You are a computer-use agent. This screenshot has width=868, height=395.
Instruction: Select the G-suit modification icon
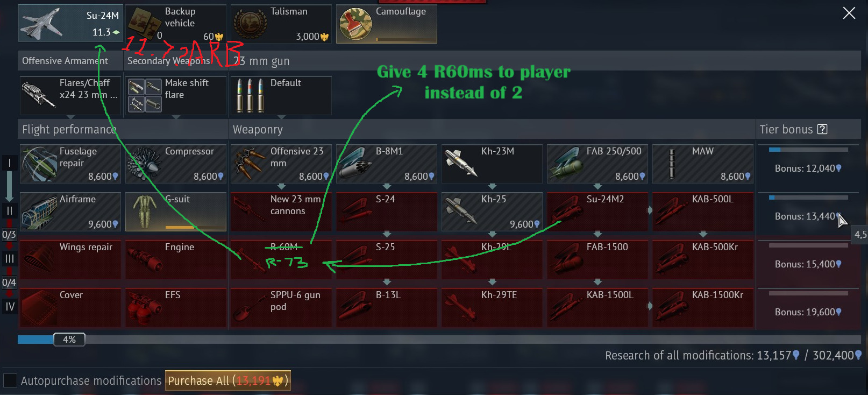coord(144,212)
